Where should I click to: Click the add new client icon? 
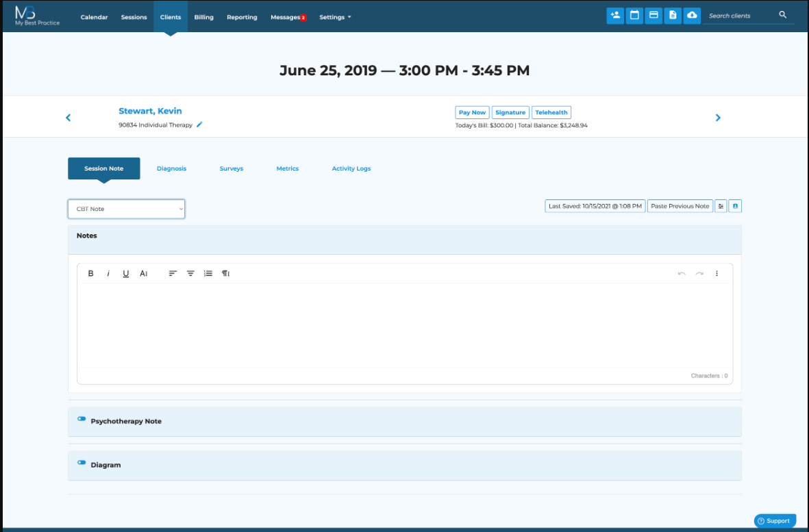(614, 15)
